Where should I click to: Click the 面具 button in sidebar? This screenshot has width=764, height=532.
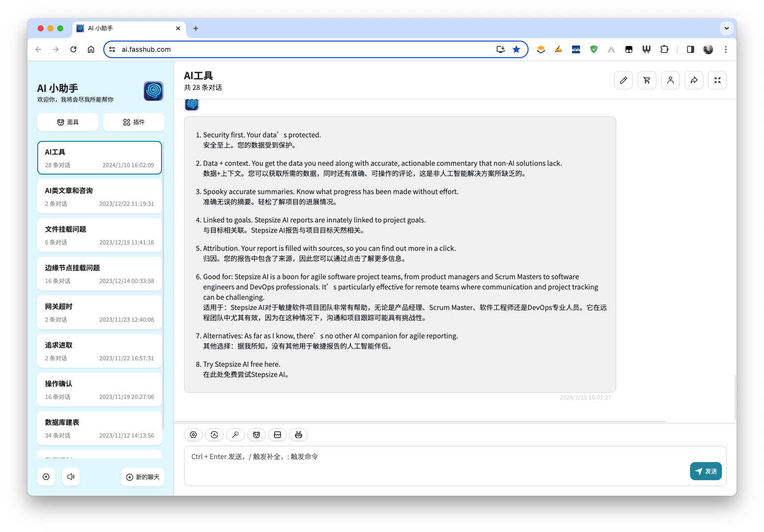pyautogui.click(x=68, y=122)
